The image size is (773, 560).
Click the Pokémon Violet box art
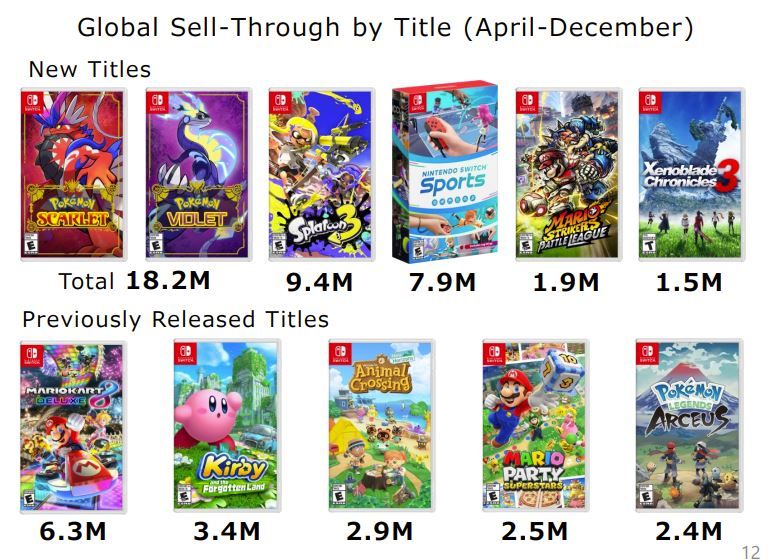[199, 175]
